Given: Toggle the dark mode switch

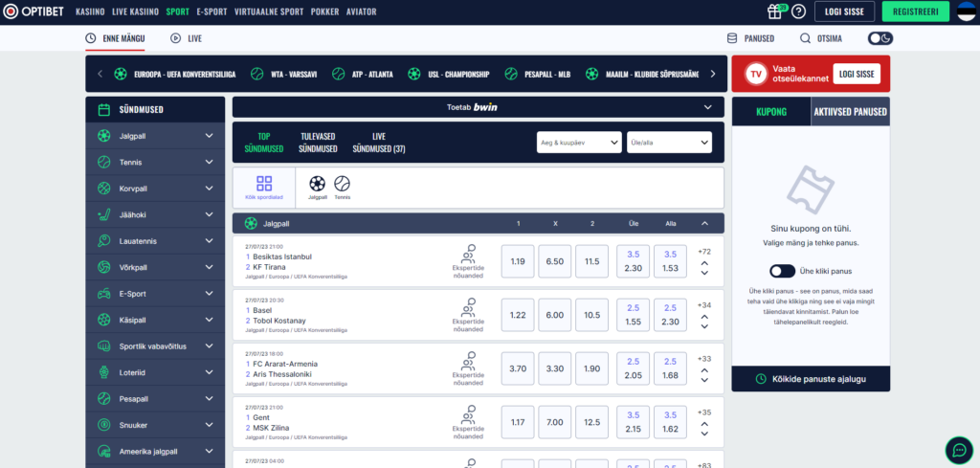Looking at the screenshot, I should 880,38.
